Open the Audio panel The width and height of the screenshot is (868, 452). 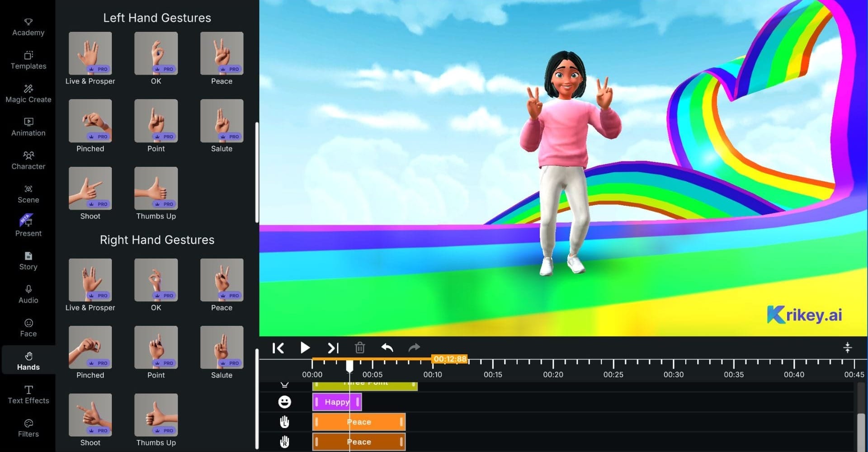click(x=28, y=294)
